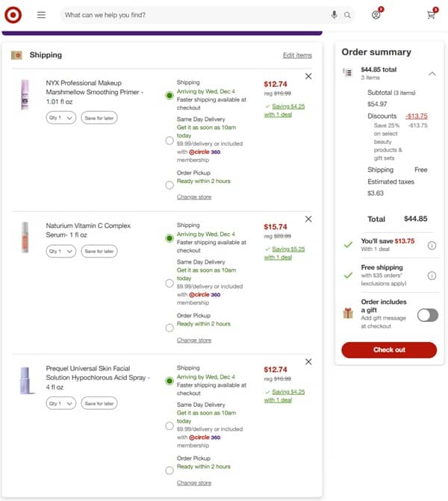
Task: Click the Prequel Acid Spray product thumbnail
Action: (28, 381)
